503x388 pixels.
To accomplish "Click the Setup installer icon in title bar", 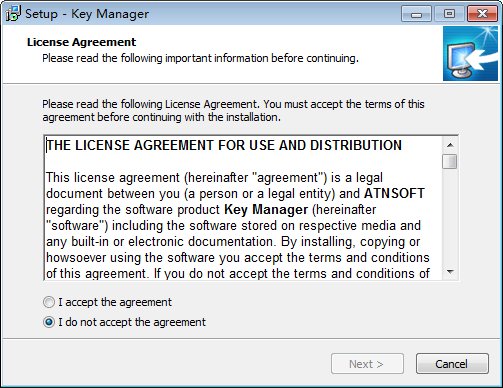I will coord(13,14).
